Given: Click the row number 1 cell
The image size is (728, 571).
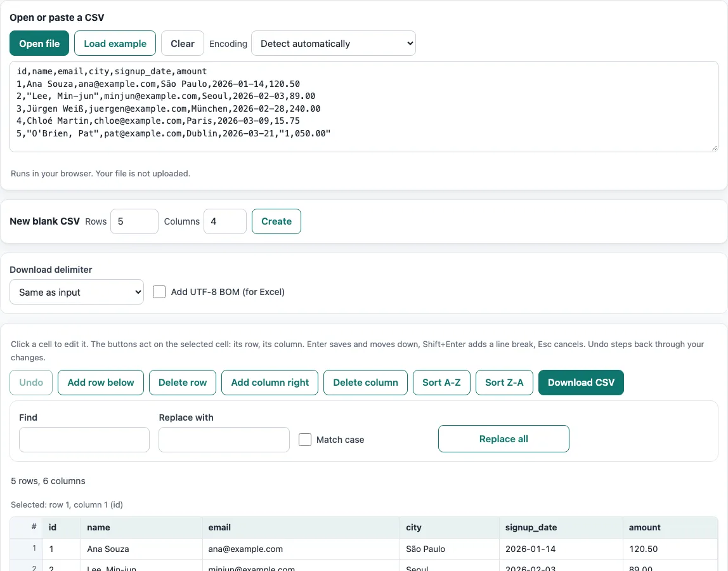Looking at the screenshot, I should [27, 549].
